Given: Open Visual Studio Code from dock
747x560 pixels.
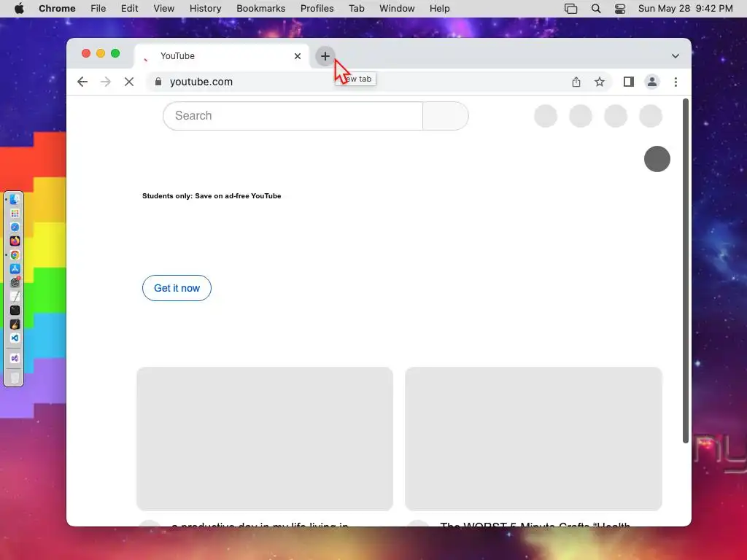Looking at the screenshot, I should tap(15, 338).
